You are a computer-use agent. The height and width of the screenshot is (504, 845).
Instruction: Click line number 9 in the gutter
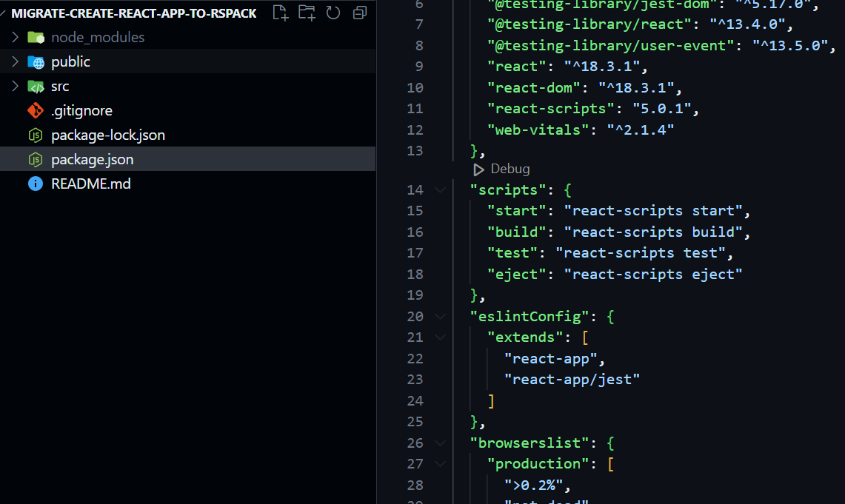pyautogui.click(x=419, y=66)
